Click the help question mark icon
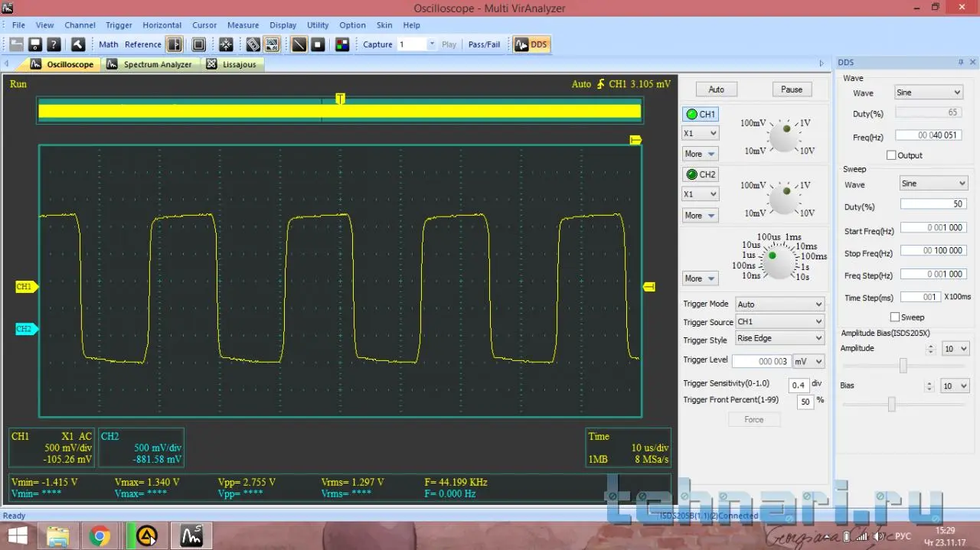This screenshot has height=550, width=980. 54,44
